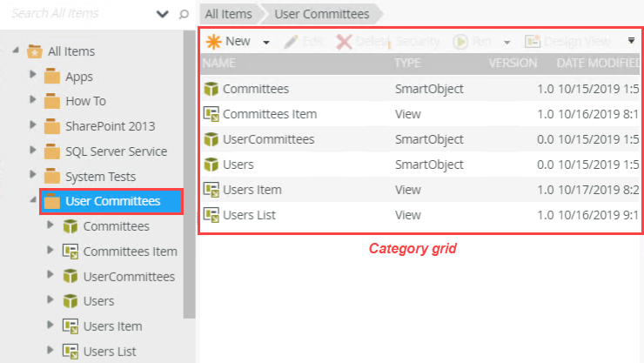Click the Users Item view icon in grid
This screenshot has width=644, height=363.
(211, 190)
